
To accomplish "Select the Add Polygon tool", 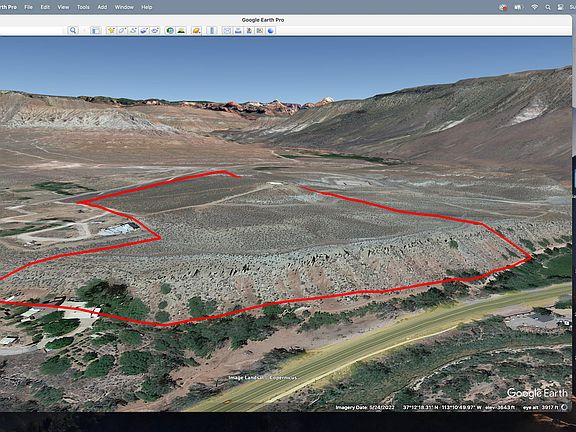I will [x=122, y=30].
